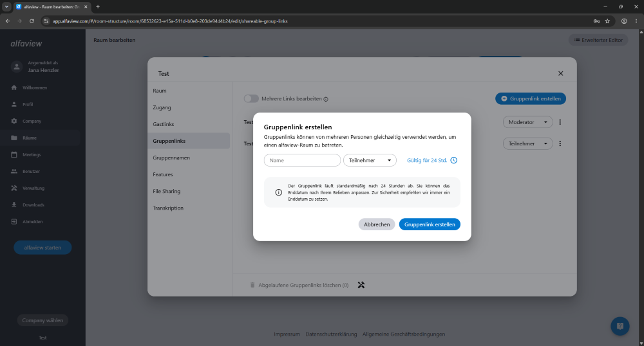Select the alfaview browser tab
644x346 pixels.
[52, 7]
